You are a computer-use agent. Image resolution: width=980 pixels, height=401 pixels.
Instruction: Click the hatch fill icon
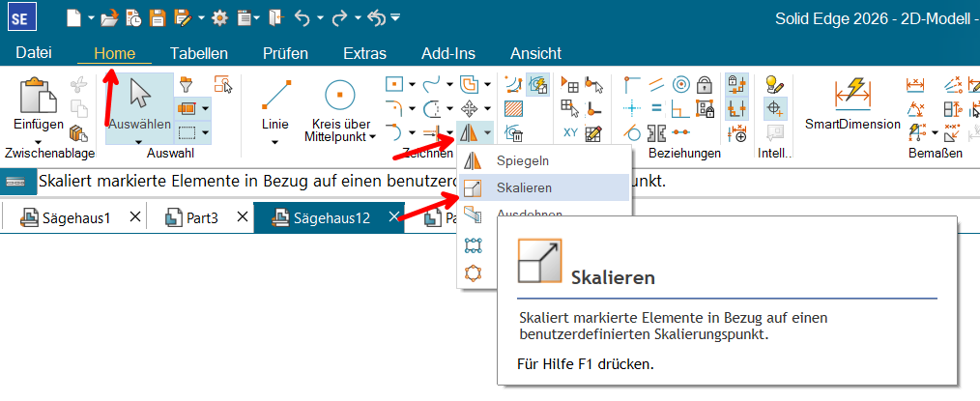514,108
